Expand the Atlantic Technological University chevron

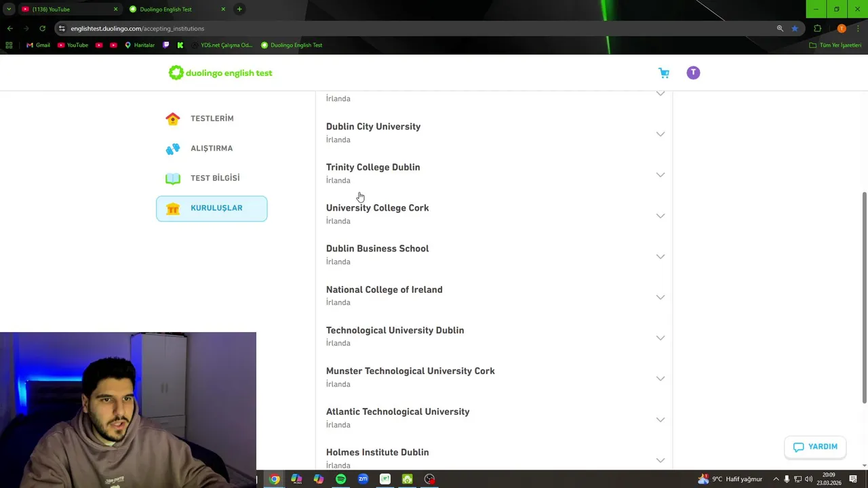tap(660, 420)
